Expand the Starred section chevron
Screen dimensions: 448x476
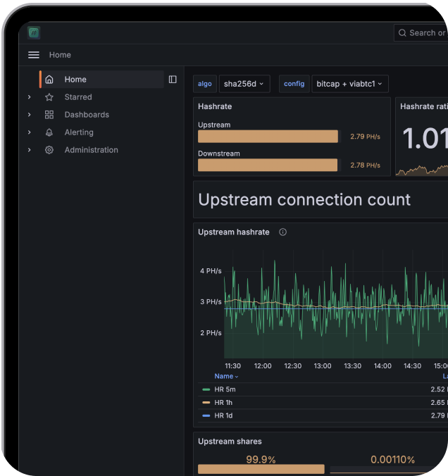pyautogui.click(x=30, y=97)
